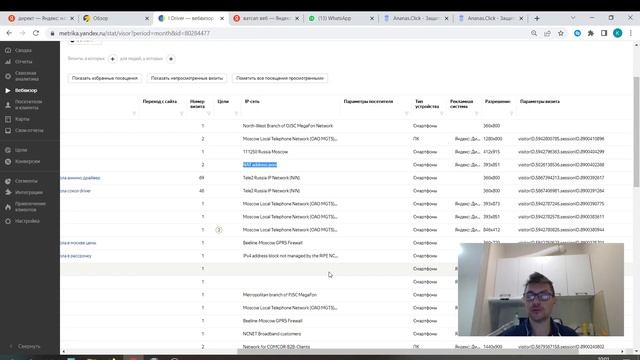The image size is (640, 360).
Task: Open a new browser tab with plus
Action: (537, 18)
